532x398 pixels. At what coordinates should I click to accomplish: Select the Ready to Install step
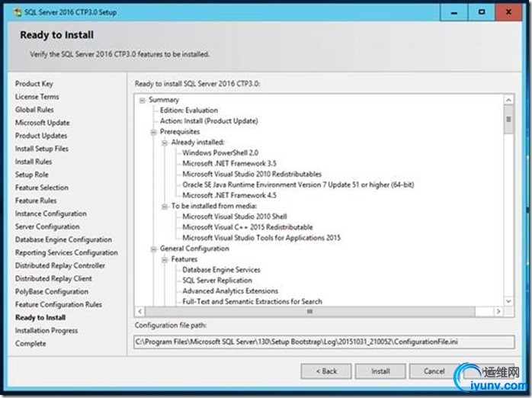[x=40, y=318]
